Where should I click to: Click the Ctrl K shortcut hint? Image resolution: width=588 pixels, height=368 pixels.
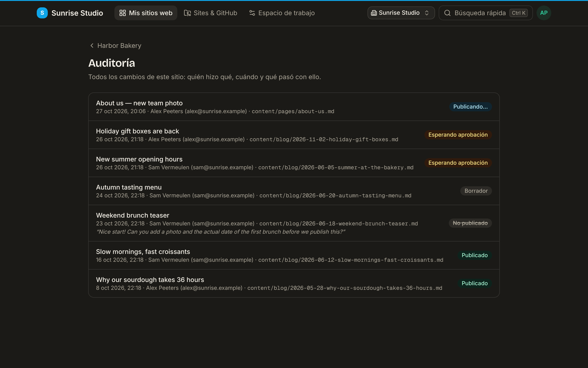tap(518, 13)
